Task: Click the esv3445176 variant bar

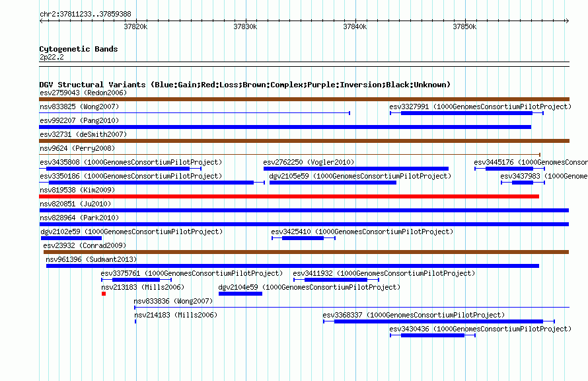Action: point(509,169)
